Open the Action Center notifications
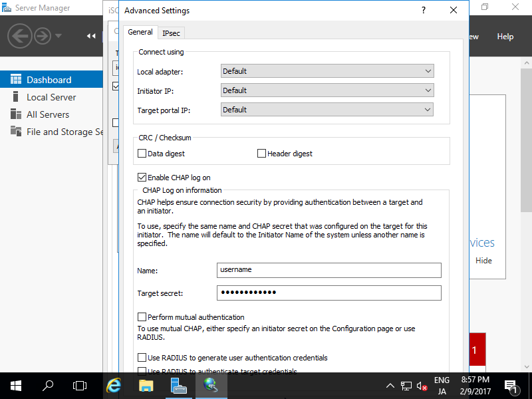The height and width of the screenshot is (399, 532). (511, 386)
